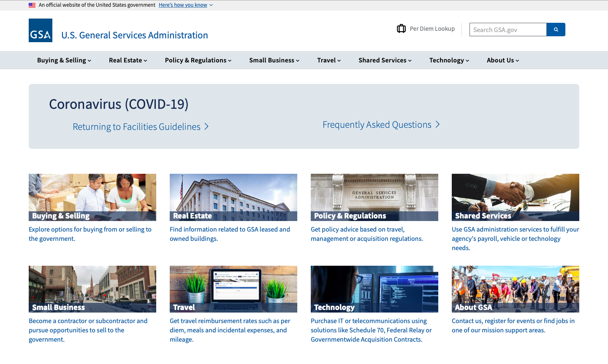The width and height of the screenshot is (608, 364).
Task: Click the Travel laptop image
Action: 233,289
